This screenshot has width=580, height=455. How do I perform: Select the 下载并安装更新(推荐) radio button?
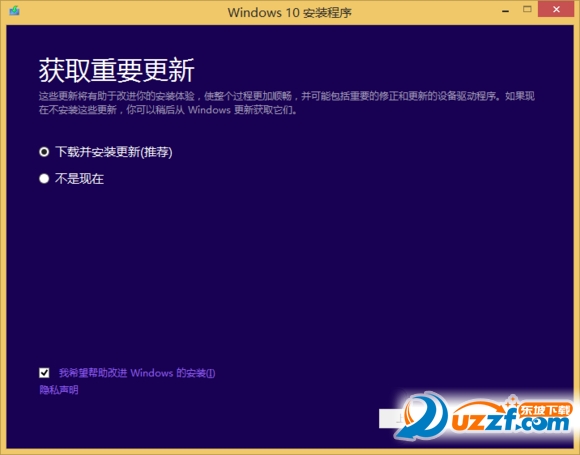point(44,152)
